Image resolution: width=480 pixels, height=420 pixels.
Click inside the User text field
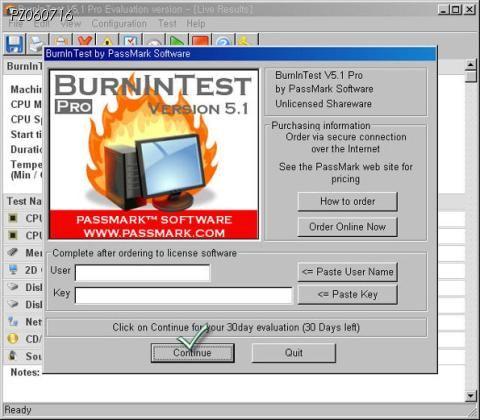coord(142,273)
